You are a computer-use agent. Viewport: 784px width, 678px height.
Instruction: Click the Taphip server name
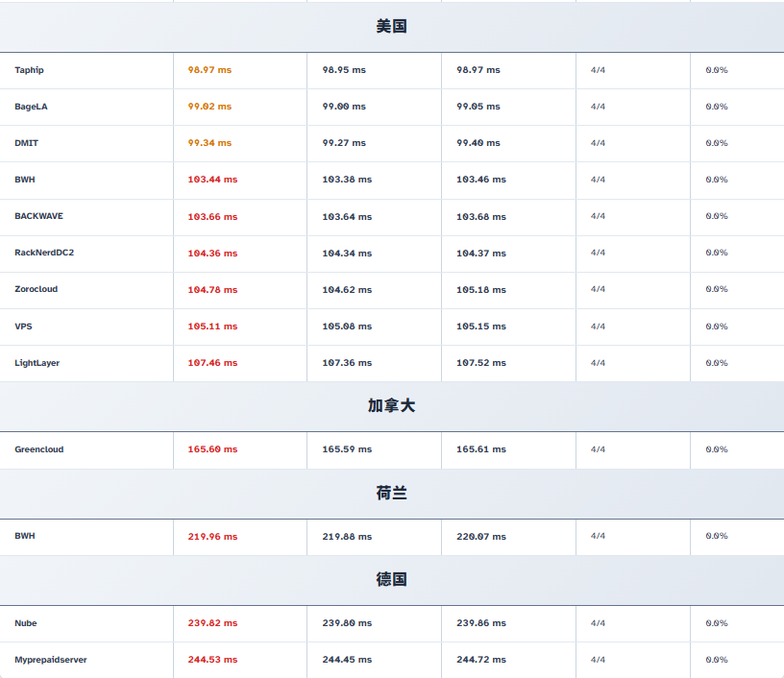tap(29, 70)
